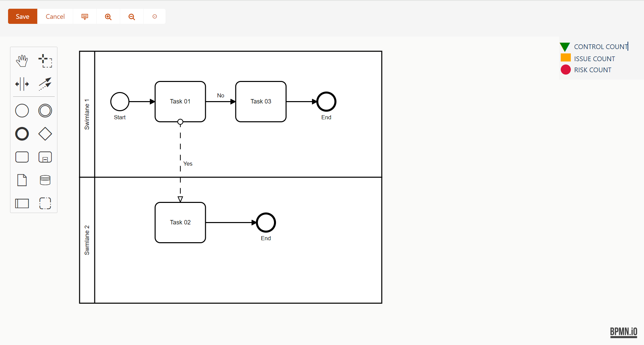Click the Save button

tap(22, 16)
